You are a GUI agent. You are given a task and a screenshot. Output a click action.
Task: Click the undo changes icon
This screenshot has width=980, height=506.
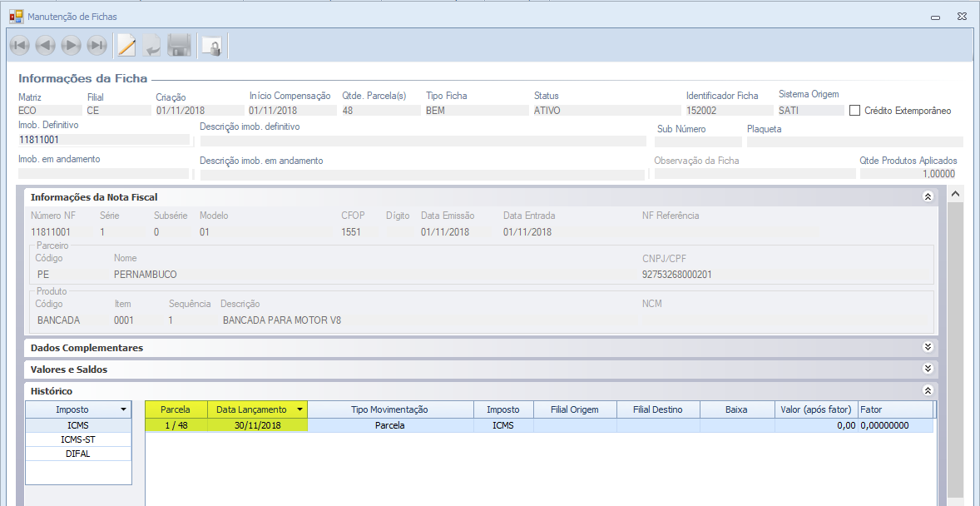[x=152, y=46]
